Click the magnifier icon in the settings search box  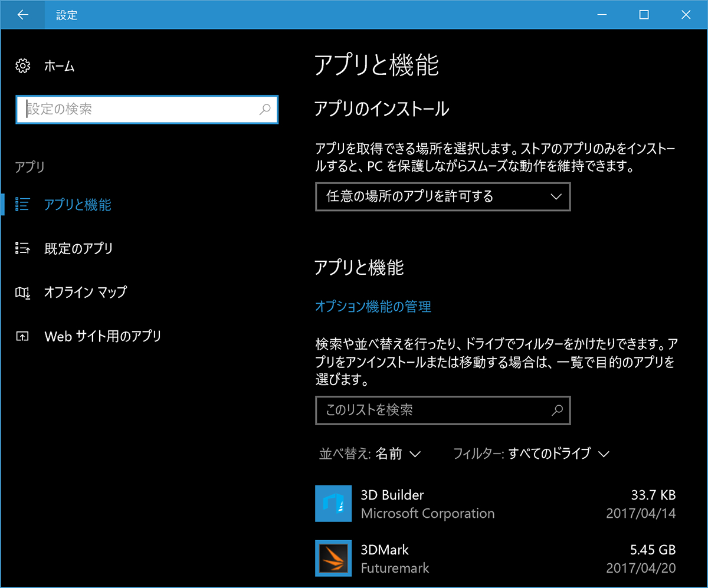point(264,110)
